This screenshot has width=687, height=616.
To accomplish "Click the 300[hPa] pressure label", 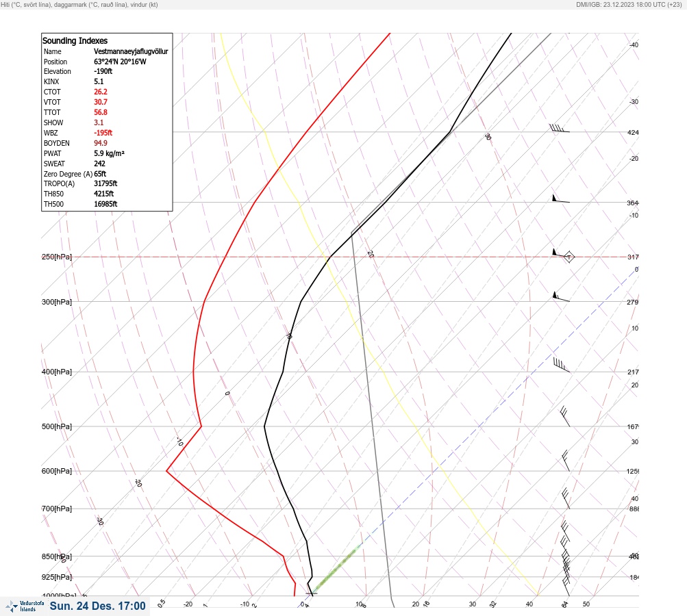I will coord(57,302).
